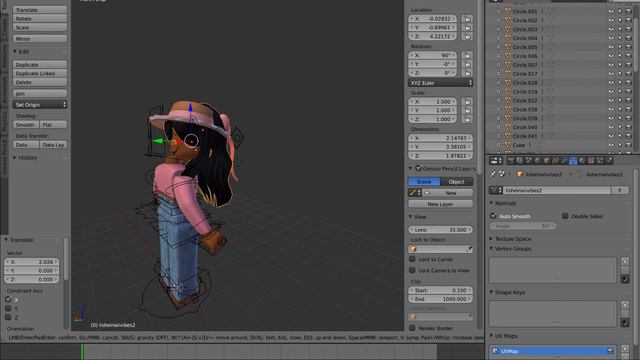Open the Modifiers wrench tab icon

[x=564, y=160]
